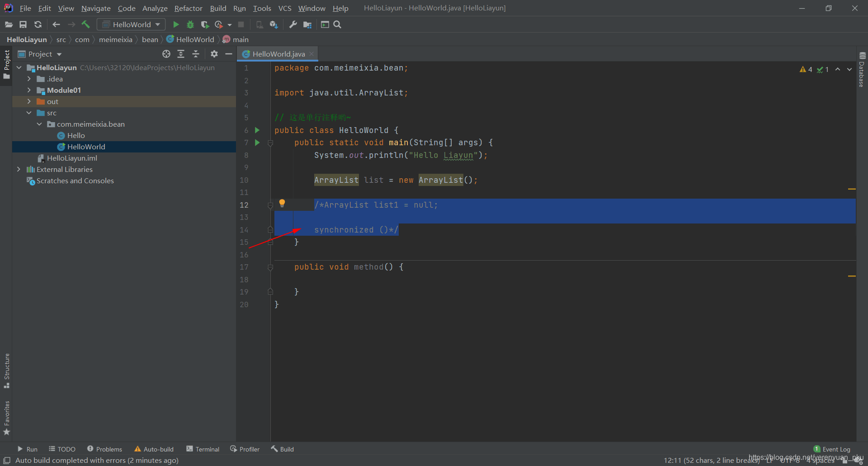The image size is (868, 466).
Task: Select HelloLiayun.iml file
Action: pos(72,158)
